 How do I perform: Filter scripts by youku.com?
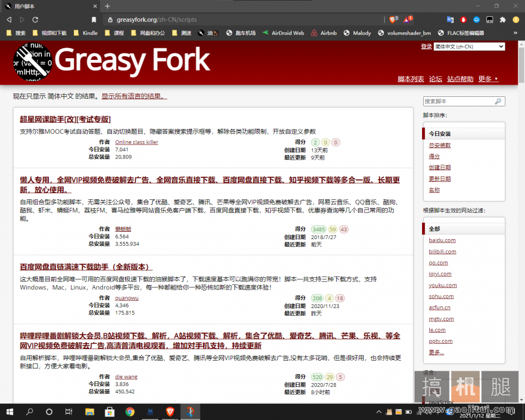pyautogui.click(x=443, y=285)
